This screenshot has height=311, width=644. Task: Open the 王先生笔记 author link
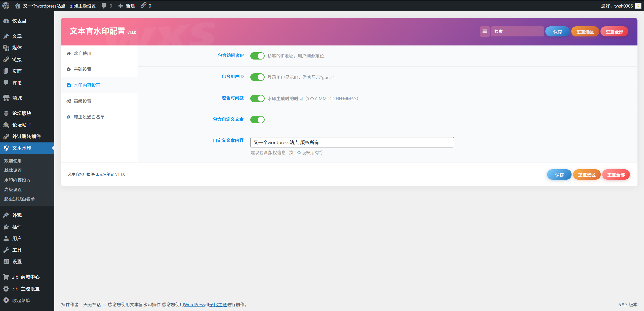pyautogui.click(x=105, y=174)
